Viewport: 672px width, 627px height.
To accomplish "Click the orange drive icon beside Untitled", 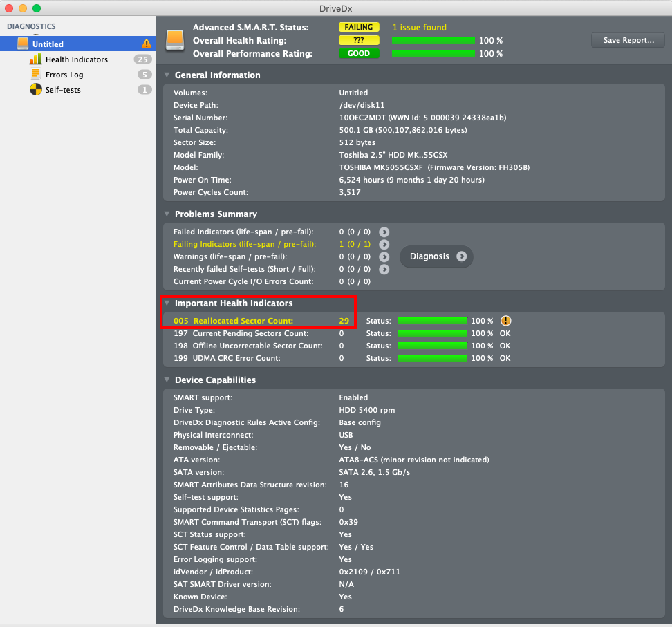I will coord(23,44).
